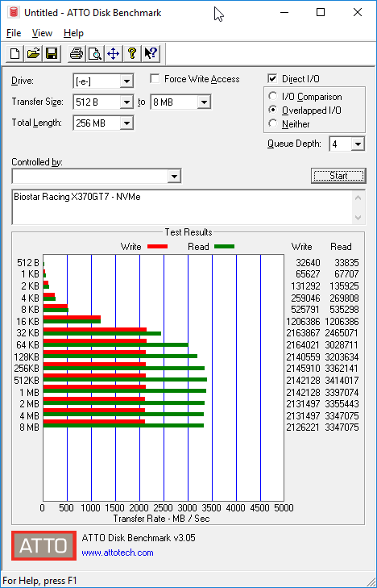This screenshot has height=588, width=377.
Task: Open the www.attotech.com link
Action: (118, 553)
